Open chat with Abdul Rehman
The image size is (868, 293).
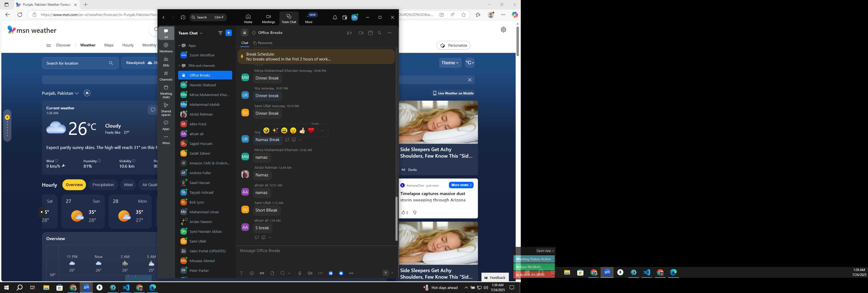click(x=205, y=114)
